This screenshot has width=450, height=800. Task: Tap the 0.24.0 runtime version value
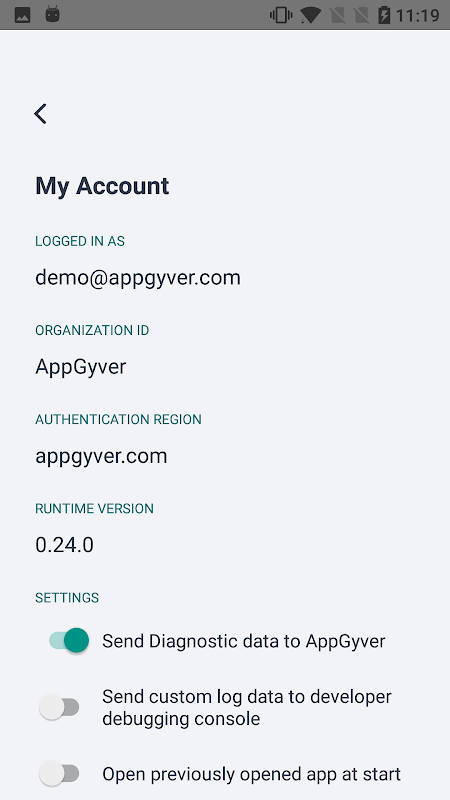[x=64, y=545]
